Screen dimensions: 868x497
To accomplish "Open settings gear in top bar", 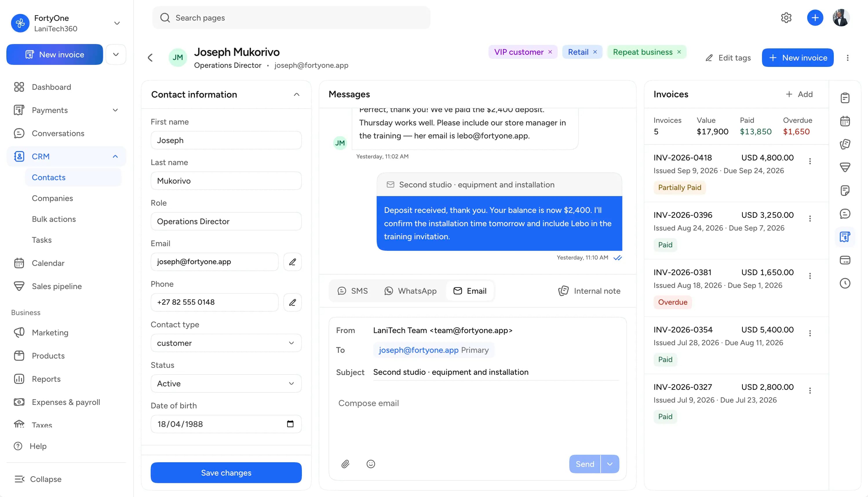I will click(786, 18).
